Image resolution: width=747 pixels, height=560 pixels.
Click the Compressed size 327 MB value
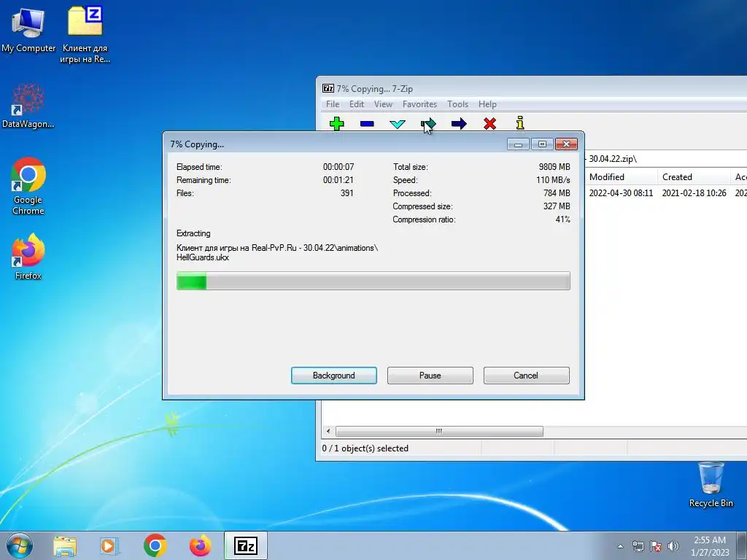pos(557,206)
